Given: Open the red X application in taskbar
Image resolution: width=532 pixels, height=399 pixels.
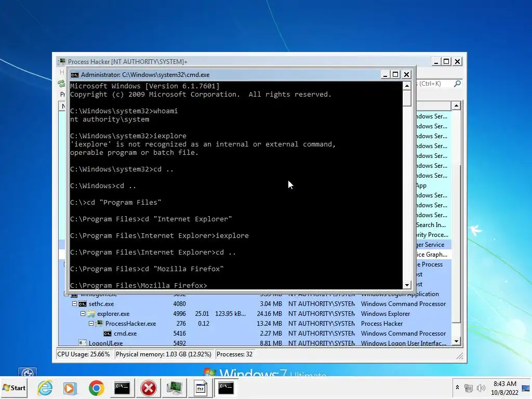Looking at the screenshot, I should [x=148, y=388].
